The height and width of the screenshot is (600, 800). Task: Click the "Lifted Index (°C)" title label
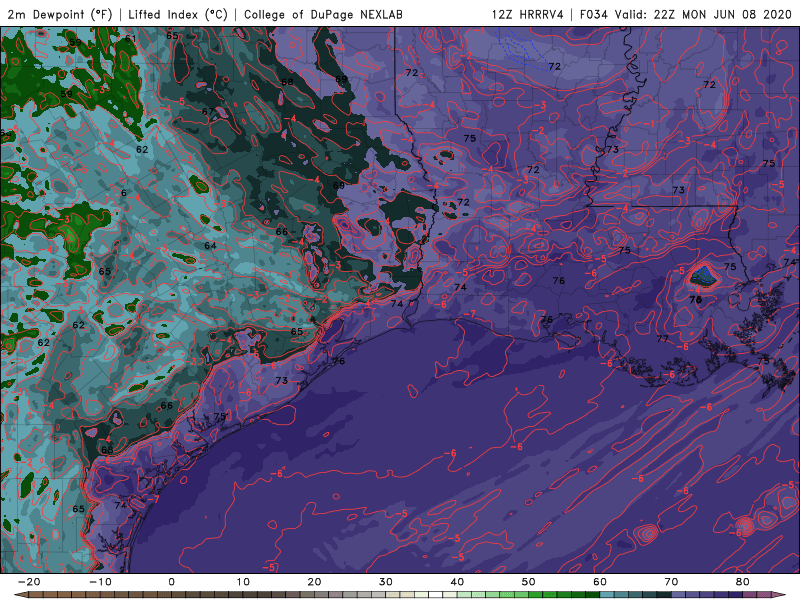(178, 14)
